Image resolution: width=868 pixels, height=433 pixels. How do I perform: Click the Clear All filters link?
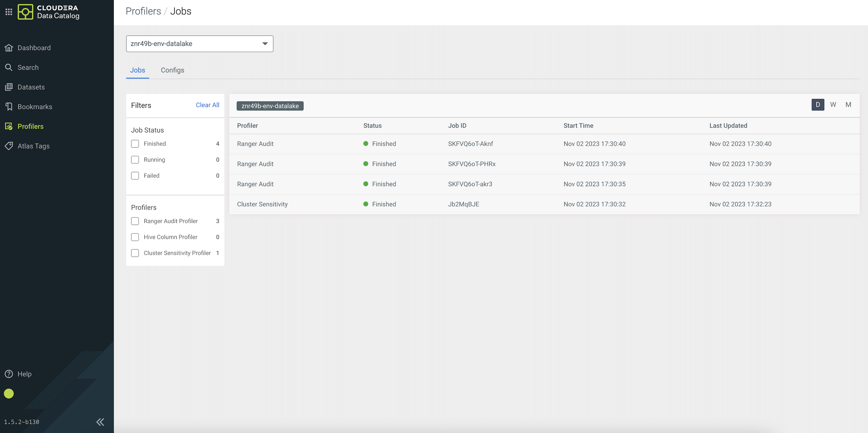pyautogui.click(x=207, y=105)
